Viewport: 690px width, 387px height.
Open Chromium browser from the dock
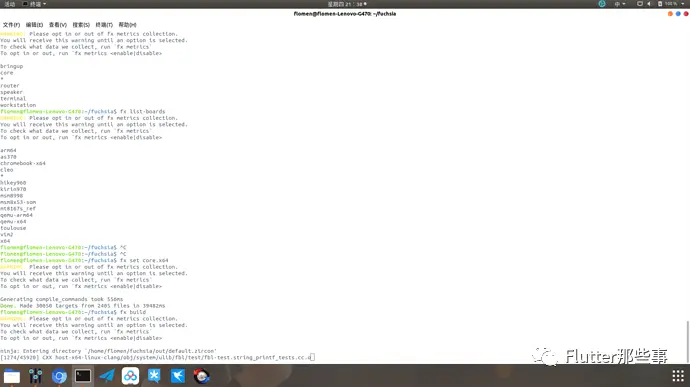tap(59, 376)
